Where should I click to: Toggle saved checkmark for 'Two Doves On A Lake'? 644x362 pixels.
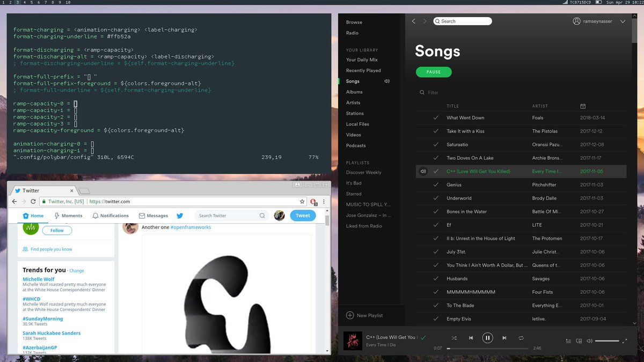[x=436, y=158]
